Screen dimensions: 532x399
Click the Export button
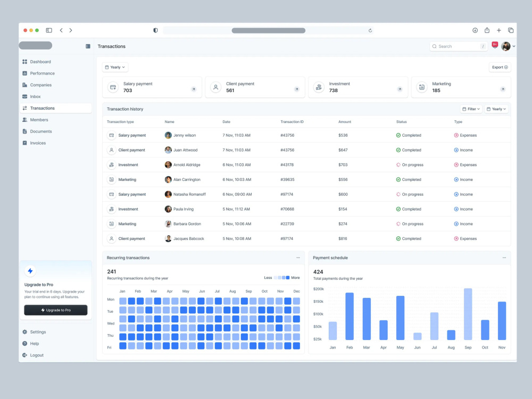click(500, 67)
